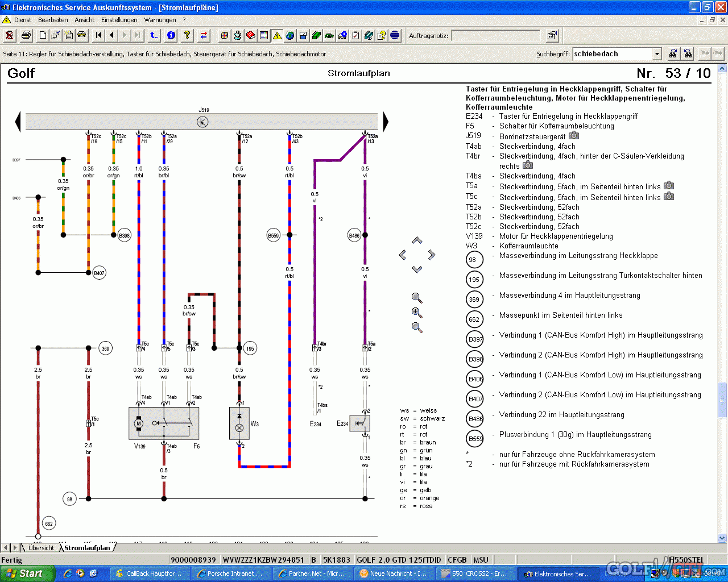This screenshot has width=728, height=582.
Task: Click the right black page arrow beside J519
Action: click(x=386, y=122)
